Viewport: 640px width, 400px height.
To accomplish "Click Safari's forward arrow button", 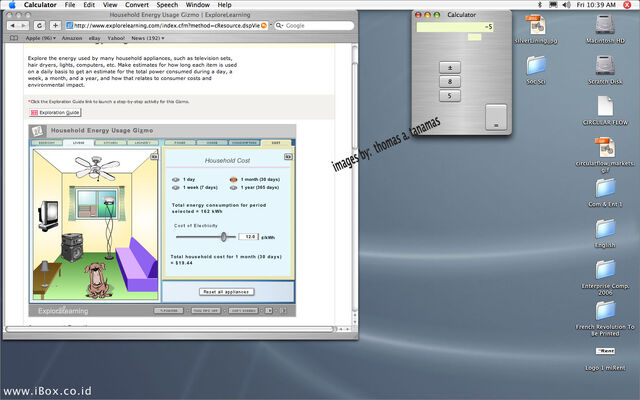I will point(23,25).
